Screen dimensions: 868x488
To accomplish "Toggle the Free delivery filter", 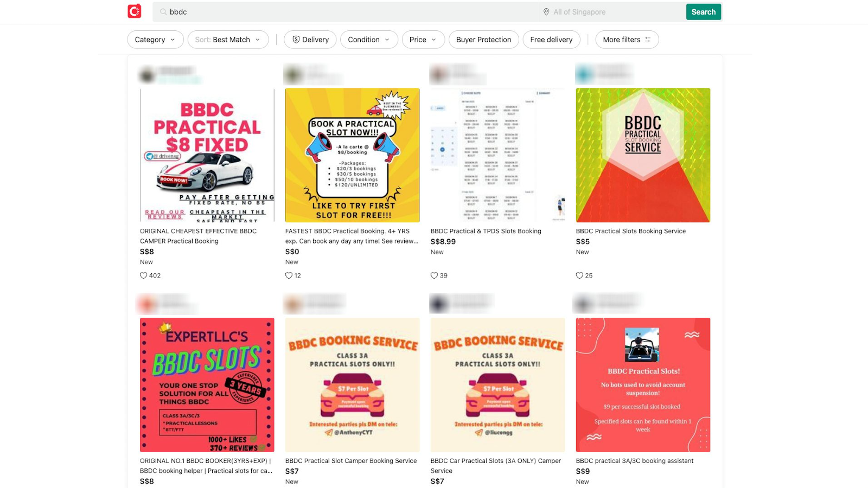I will [551, 40].
